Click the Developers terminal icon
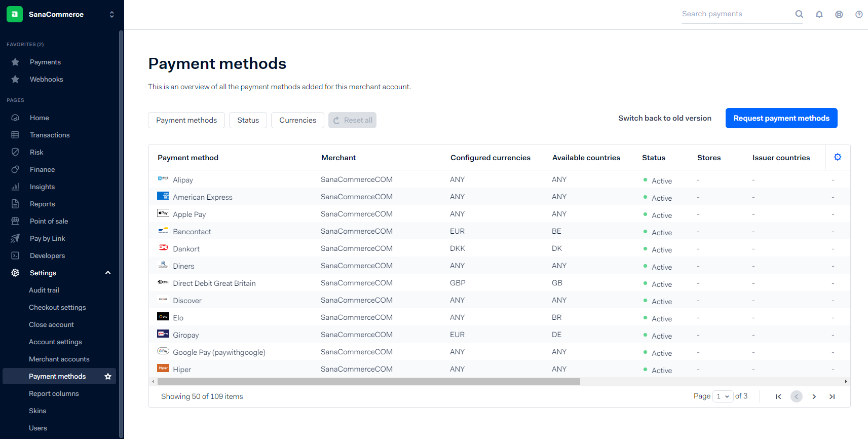The width and height of the screenshot is (868, 439). pyautogui.click(x=15, y=255)
